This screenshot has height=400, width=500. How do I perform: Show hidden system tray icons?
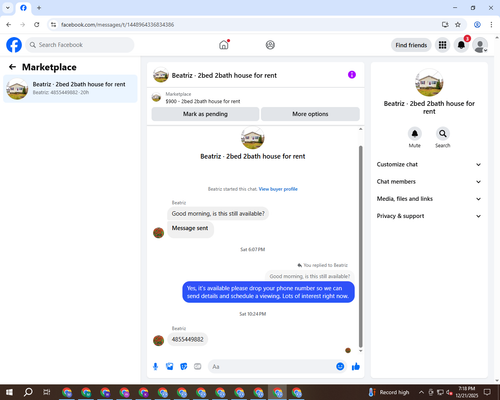tap(421, 392)
